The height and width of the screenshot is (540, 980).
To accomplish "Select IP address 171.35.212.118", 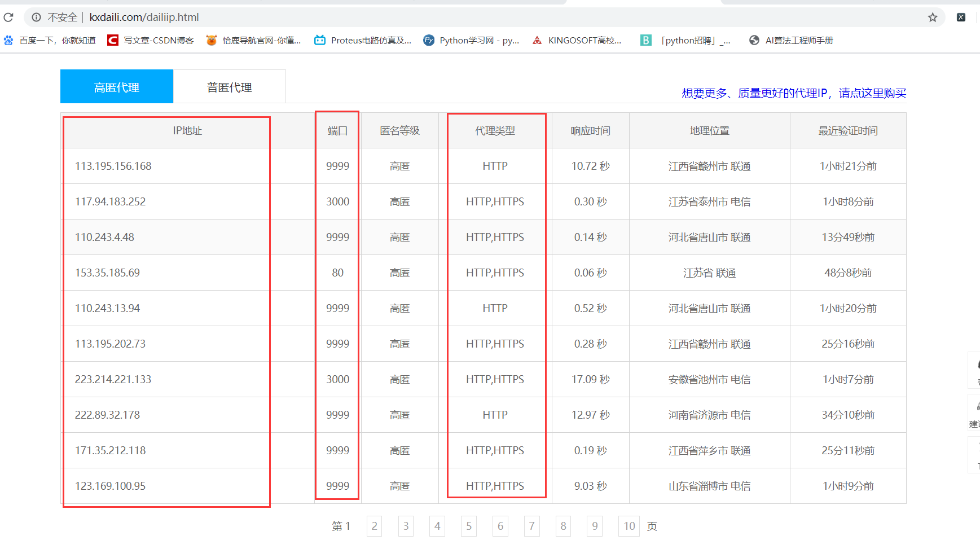I will tap(111, 450).
